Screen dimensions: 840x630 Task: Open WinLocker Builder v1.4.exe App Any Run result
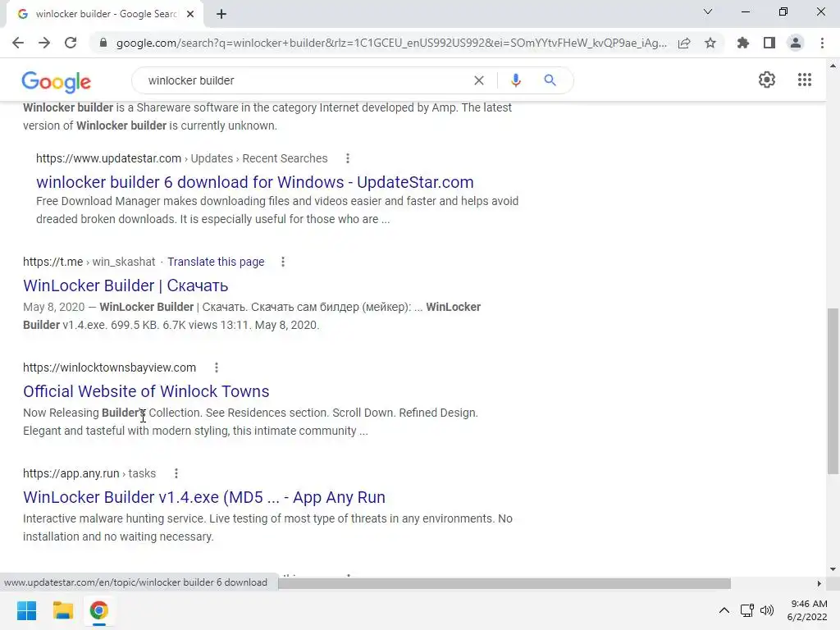click(204, 497)
